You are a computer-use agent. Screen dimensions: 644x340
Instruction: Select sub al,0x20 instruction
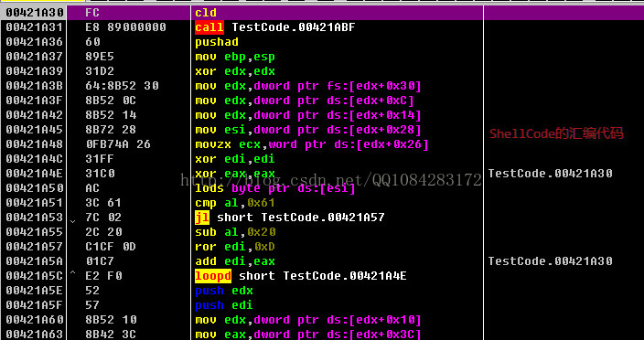point(235,232)
